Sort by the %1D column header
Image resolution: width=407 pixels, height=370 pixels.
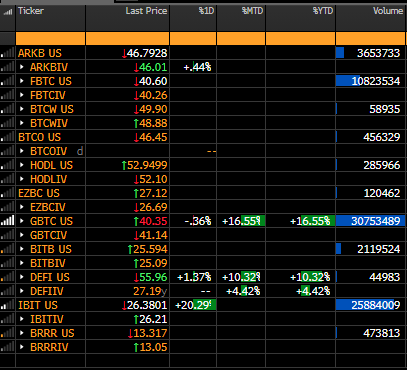pos(206,11)
